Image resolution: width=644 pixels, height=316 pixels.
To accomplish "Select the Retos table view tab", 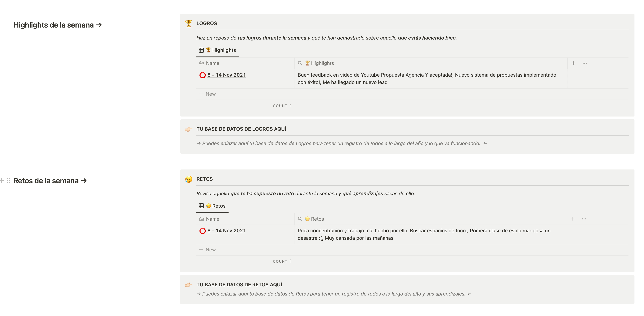I will [x=212, y=206].
